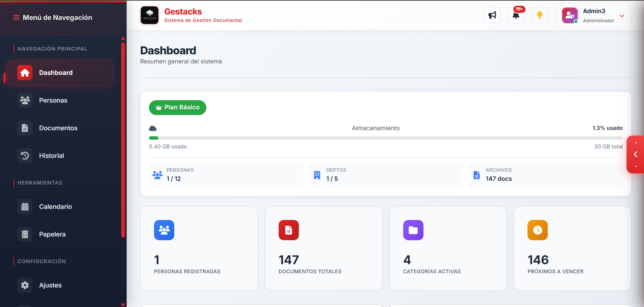Click the Papelera trash icon
The image size is (644, 307).
[x=25, y=234]
